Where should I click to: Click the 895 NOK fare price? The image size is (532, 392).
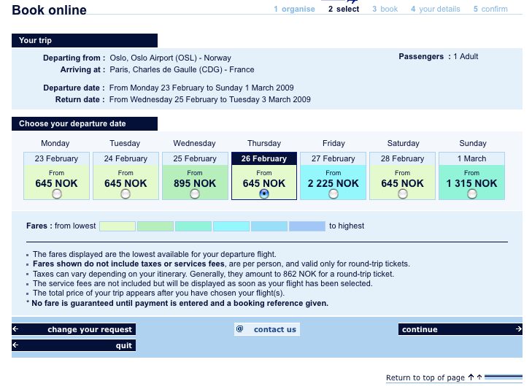pyautogui.click(x=195, y=183)
